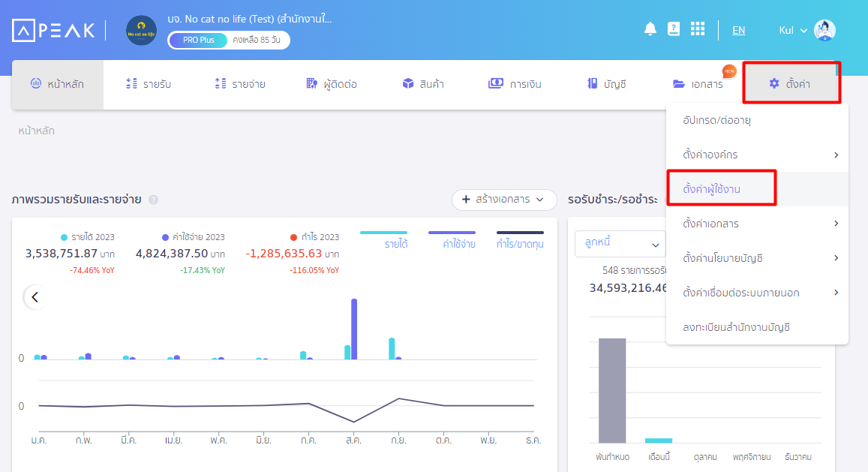Click the -17.43% YoY figure

[x=203, y=270]
